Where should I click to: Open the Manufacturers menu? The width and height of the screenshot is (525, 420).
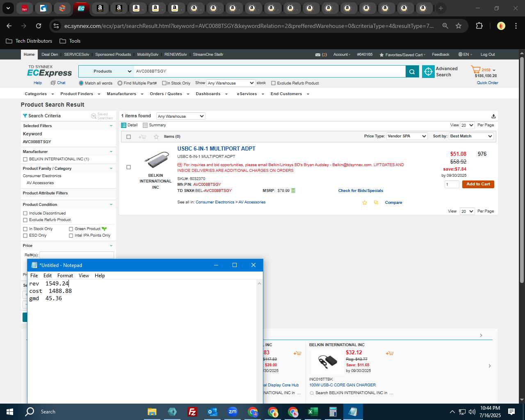(x=125, y=94)
